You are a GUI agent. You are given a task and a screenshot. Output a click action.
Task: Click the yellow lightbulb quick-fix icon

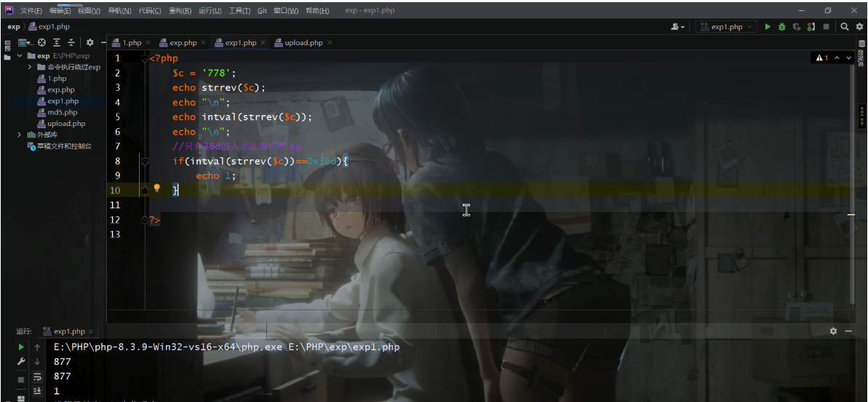point(156,189)
